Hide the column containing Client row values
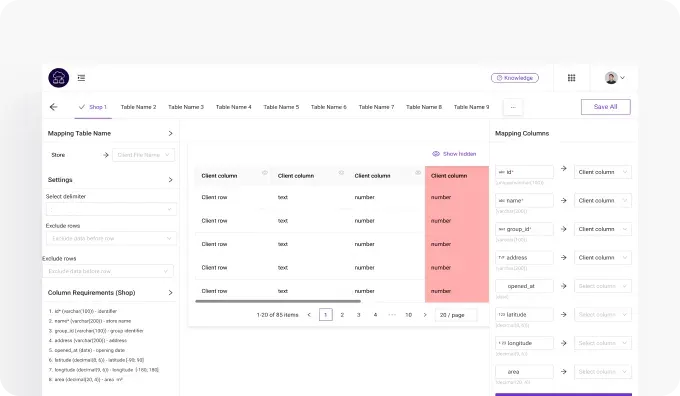The image size is (680, 396). coord(265,173)
